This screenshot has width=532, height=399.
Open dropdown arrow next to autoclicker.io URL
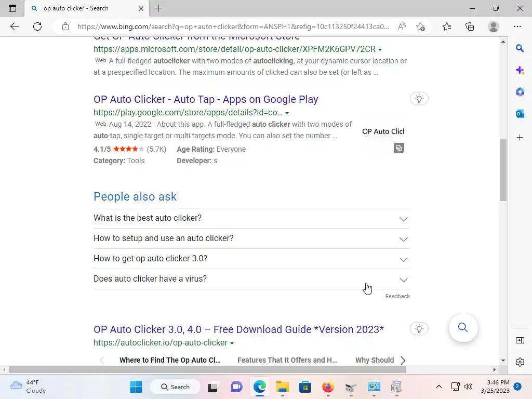(232, 343)
